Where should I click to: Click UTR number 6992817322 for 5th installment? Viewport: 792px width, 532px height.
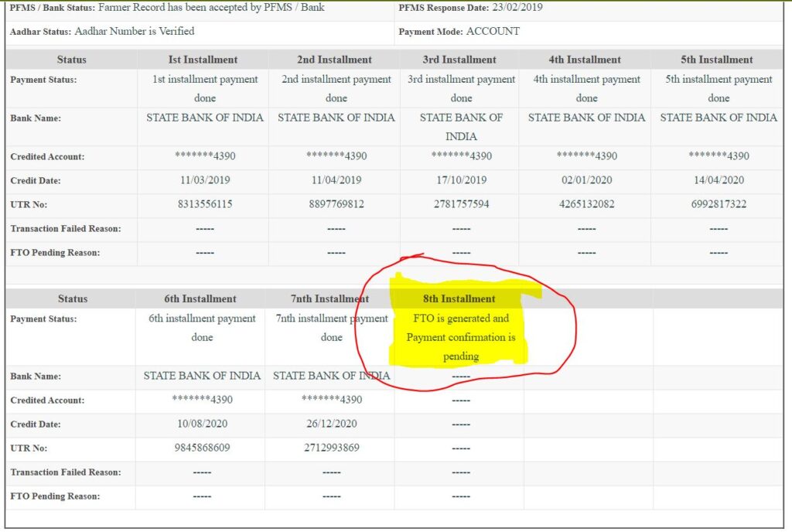click(719, 205)
